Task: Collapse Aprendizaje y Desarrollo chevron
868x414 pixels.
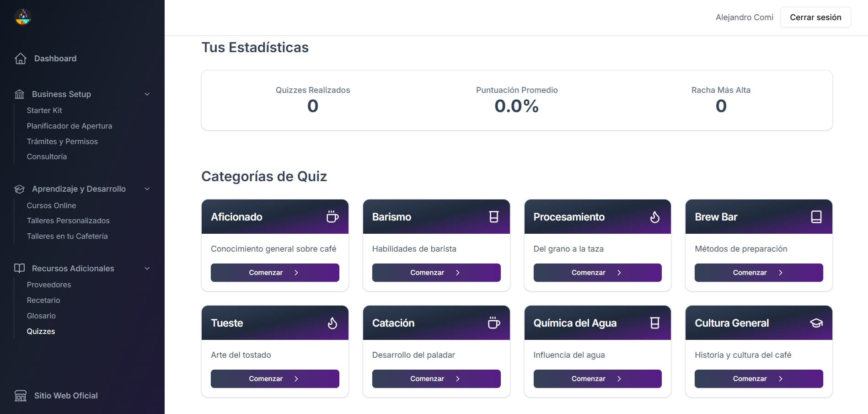Action: [147, 189]
